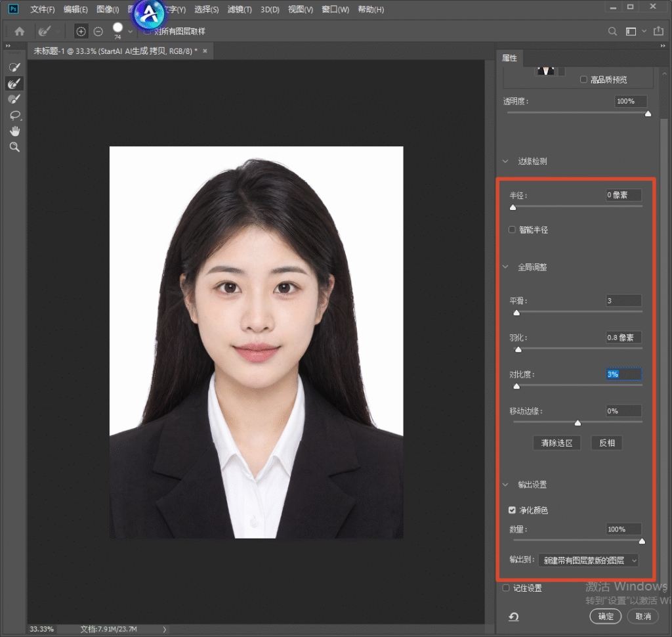Select the Refine Edge Brush tool
The height and width of the screenshot is (637, 672).
pyautogui.click(x=14, y=83)
